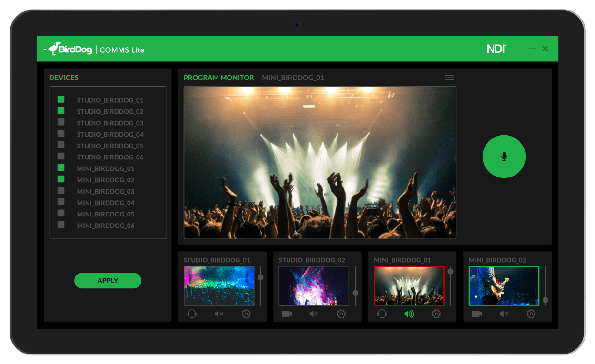Open settings gear for MINI_BIRDDOG_02

pos(531,314)
